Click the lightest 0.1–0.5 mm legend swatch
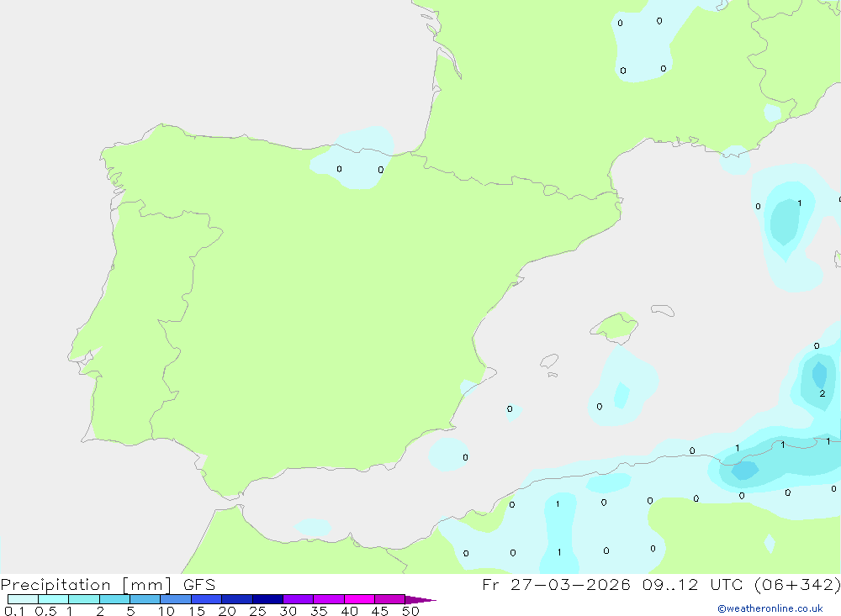Screen dimensions: 841x616 (x=23, y=599)
